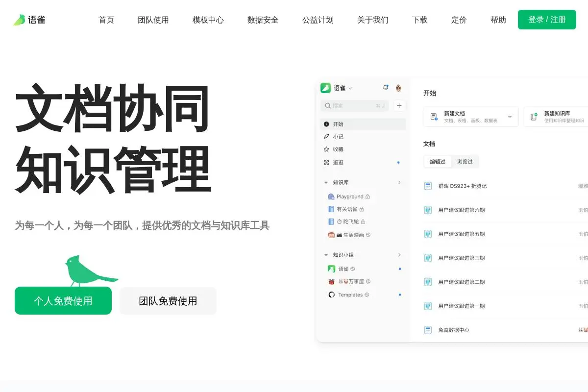The width and height of the screenshot is (588, 392).
Task: Click the book icon beside 陀飞轮
Action: coord(331,222)
